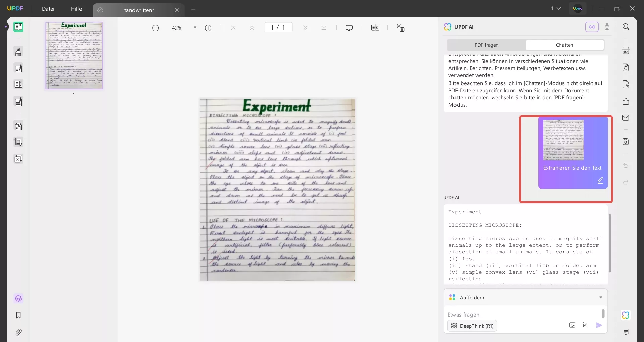Open the bookmark panel in sidebar
Viewport: 644px width, 342px height.
[18, 315]
